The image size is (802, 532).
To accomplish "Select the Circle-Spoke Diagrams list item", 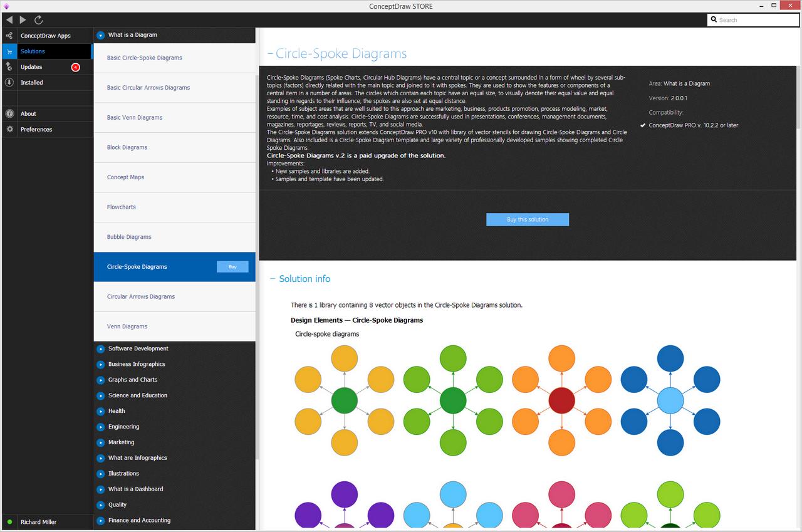I will (x=175, y=267).
